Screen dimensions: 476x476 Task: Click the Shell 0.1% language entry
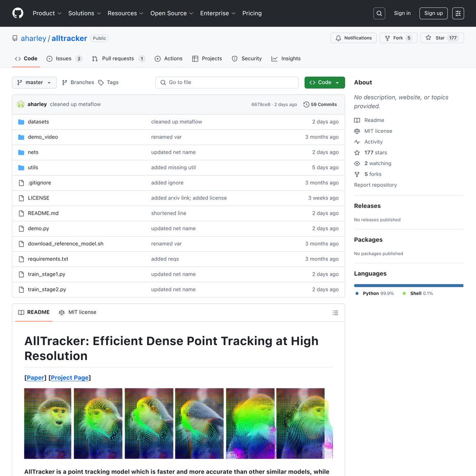pyautogui.click(x=418, y=293)
